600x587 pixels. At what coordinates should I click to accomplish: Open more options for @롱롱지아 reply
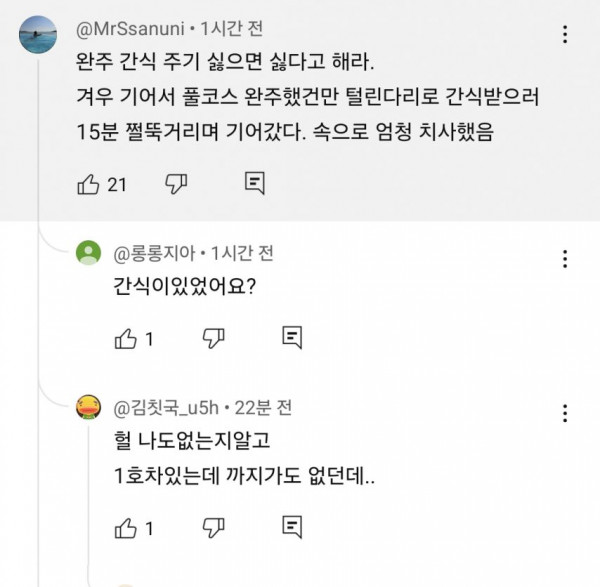point(566,257)
